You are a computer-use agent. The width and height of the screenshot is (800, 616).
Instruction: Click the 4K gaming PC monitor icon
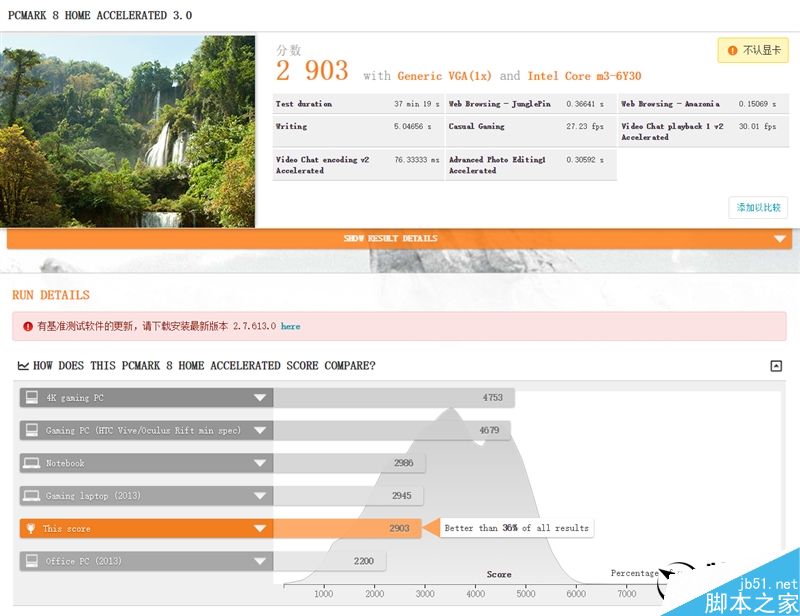pos(32,398)
